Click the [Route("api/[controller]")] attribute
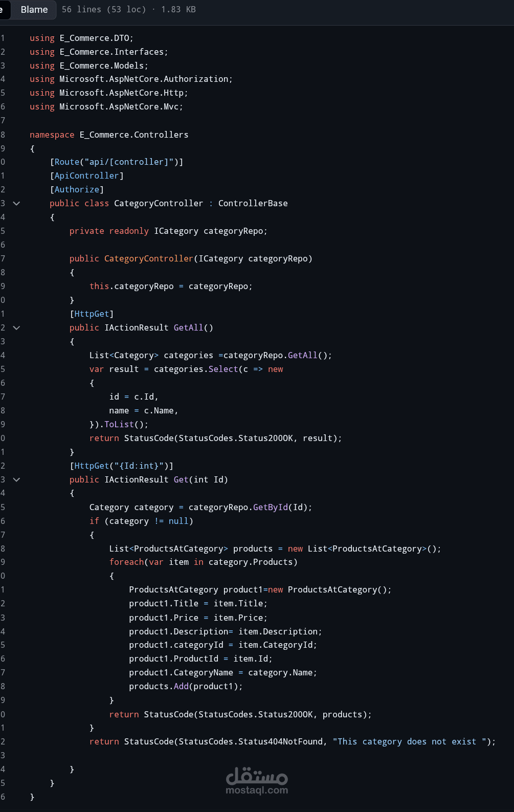This screenshot has height=812, width=514. click(117, 162)
